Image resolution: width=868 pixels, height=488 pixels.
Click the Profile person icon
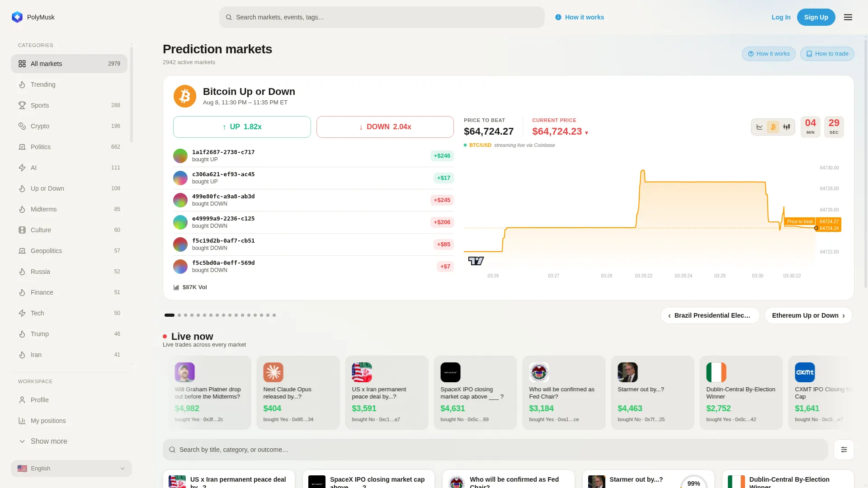(x=22, y=400)
